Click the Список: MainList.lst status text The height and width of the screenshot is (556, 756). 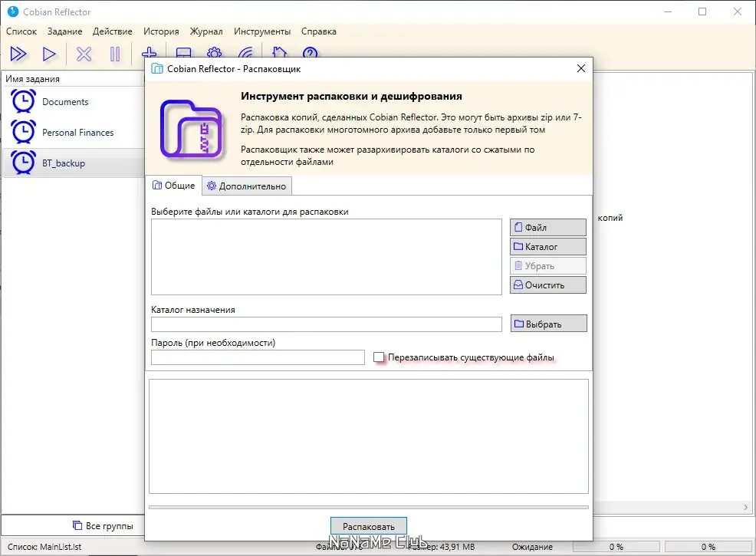click(x=44, y=547)
